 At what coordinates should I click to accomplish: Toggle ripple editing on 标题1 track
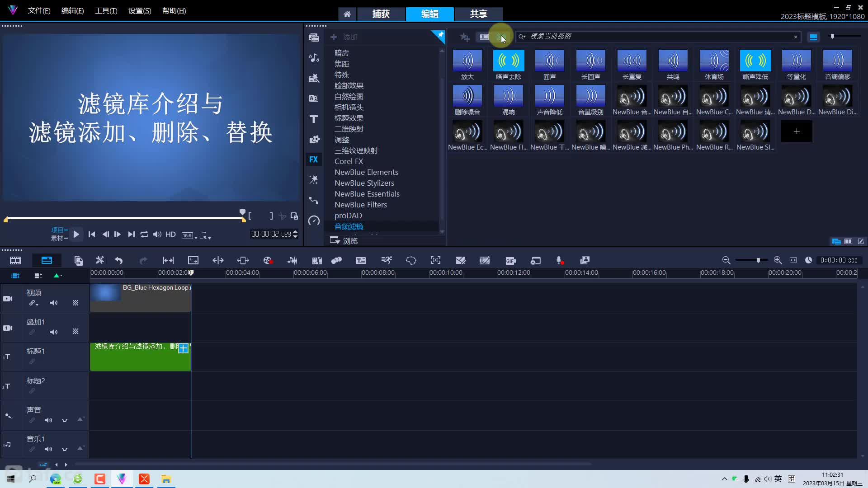32,361
